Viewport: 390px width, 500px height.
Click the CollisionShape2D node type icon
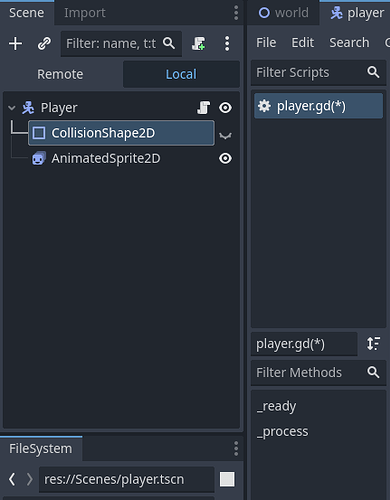39,133
